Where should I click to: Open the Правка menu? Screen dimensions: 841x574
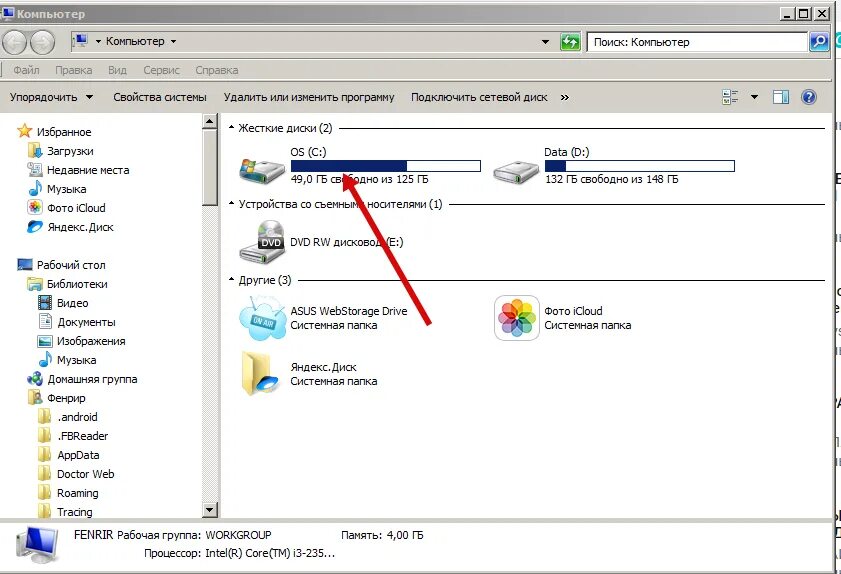click(73, 70)
